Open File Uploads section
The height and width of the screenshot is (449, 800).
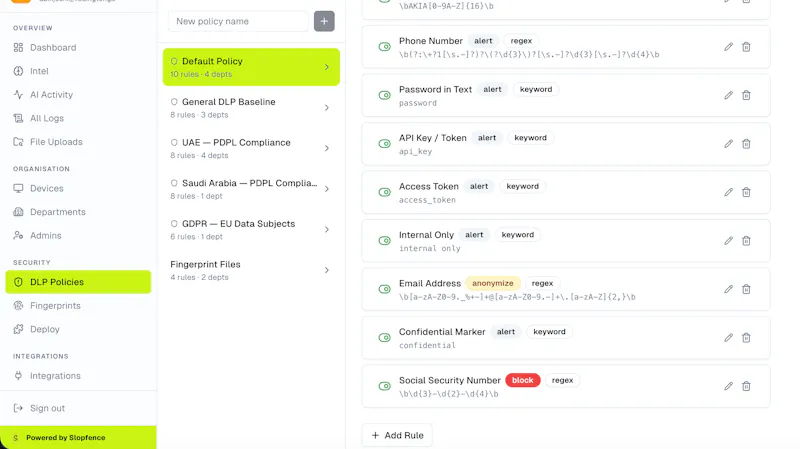(78, 142)
